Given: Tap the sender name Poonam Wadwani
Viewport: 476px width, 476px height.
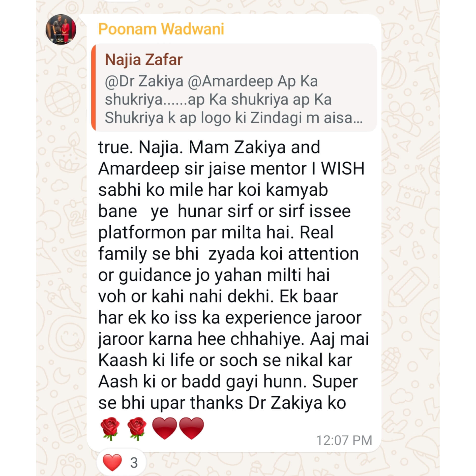Looking at the screenshot, I should [161, 29].
